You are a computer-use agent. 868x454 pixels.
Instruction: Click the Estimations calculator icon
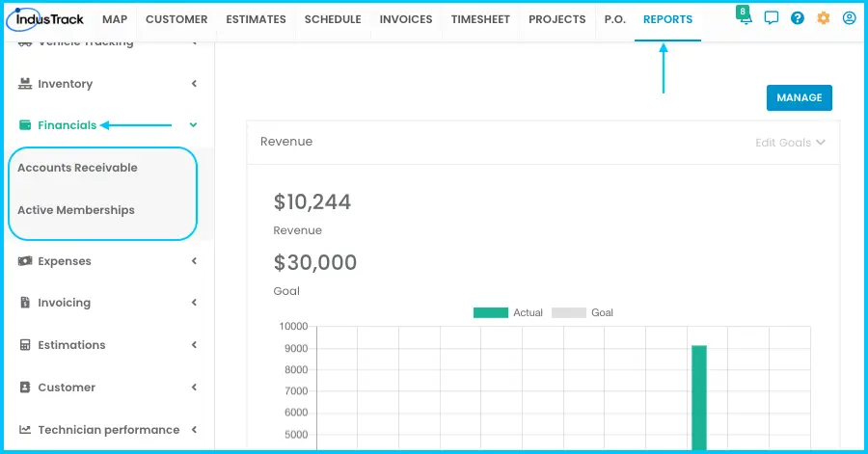25,345
